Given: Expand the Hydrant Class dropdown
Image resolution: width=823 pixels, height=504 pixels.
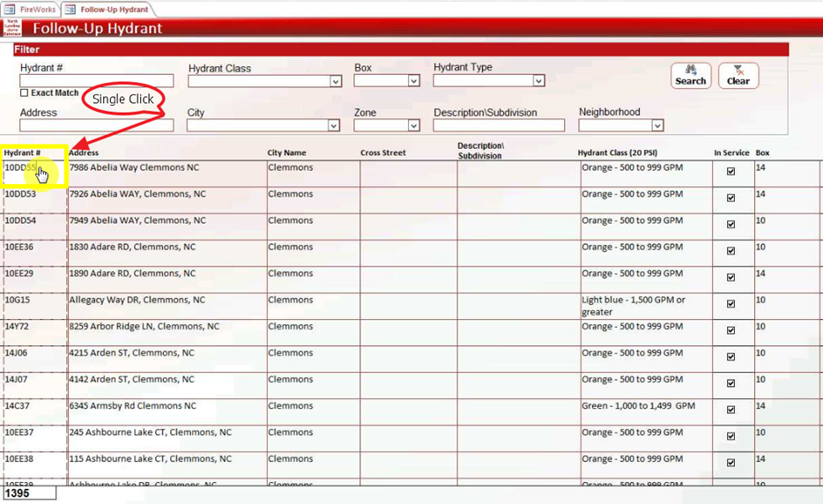Looking at the screenshot, I should [x=336, y=81].
